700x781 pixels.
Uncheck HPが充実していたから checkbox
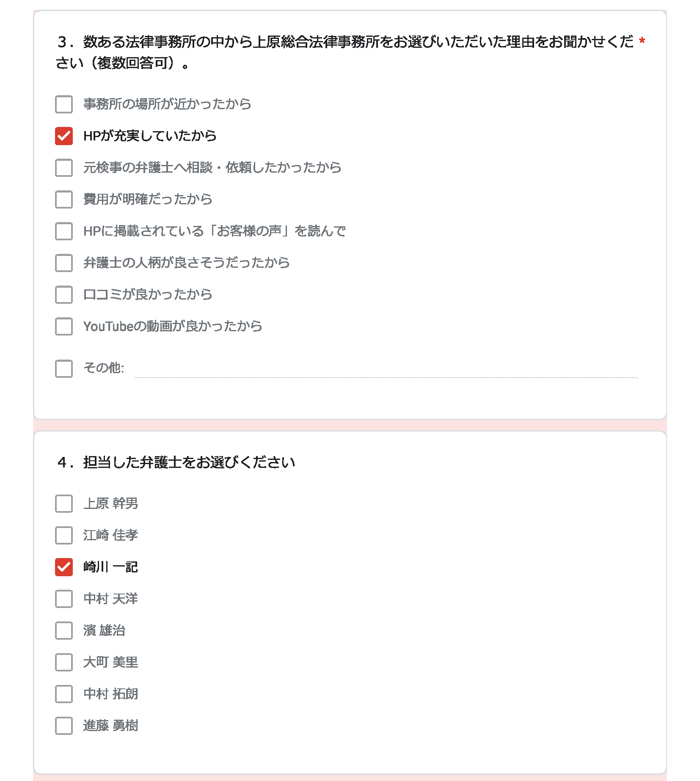pos(64,136)
